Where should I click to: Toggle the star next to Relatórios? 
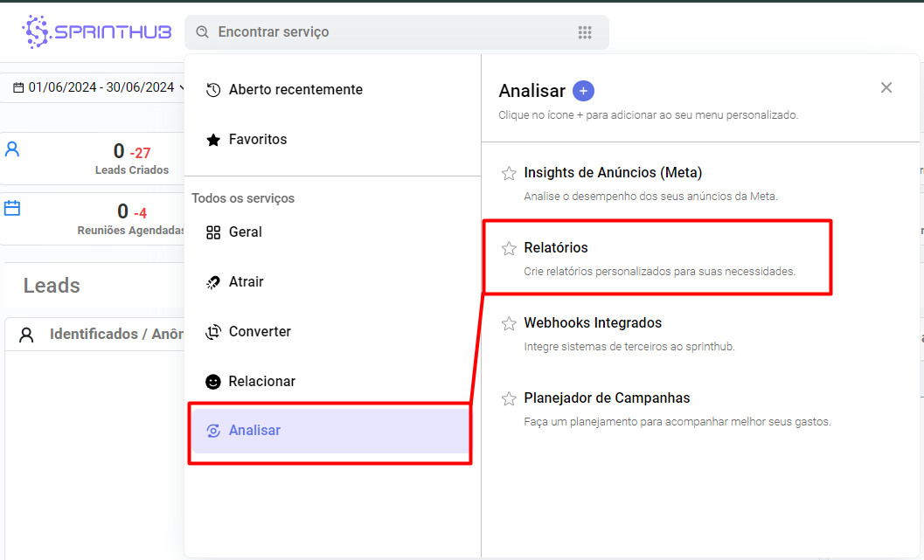pyautogui.click(x=509, y=248)
